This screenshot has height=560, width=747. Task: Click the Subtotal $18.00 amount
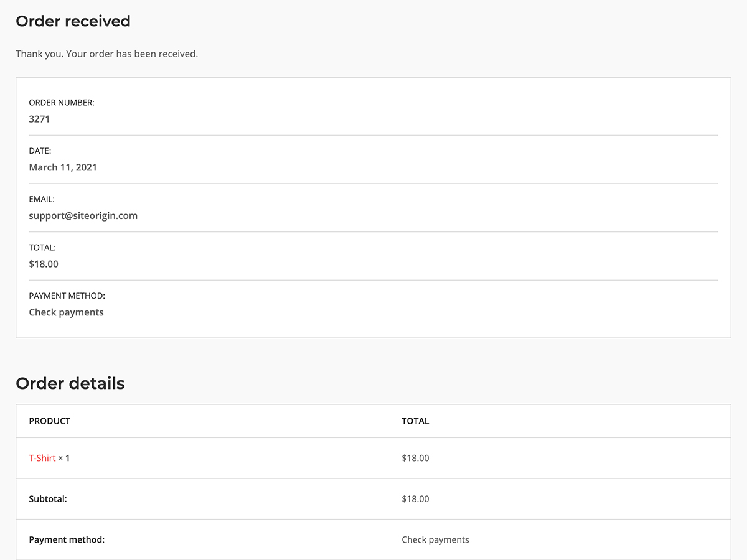(x=415, y=499)
